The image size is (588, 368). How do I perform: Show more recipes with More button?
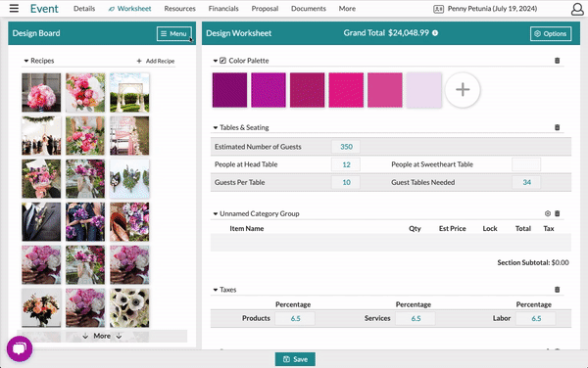tap(102, 336)
